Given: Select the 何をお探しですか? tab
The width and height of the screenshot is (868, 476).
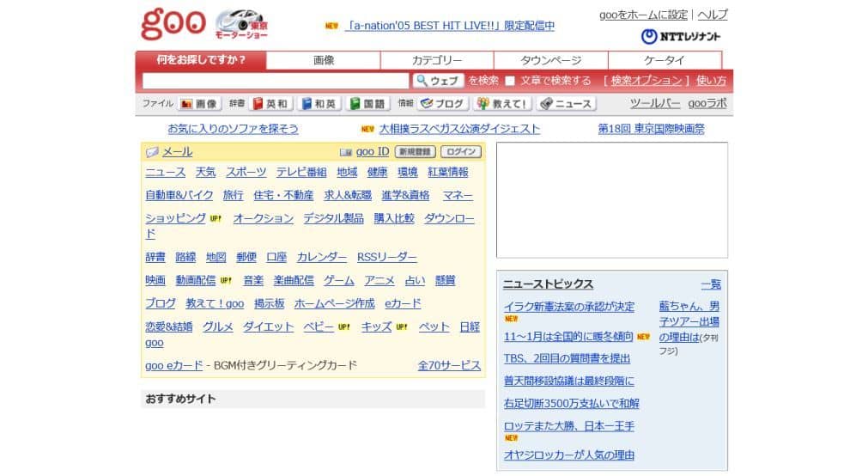Looking at the screenshot, I should [201, 60].
